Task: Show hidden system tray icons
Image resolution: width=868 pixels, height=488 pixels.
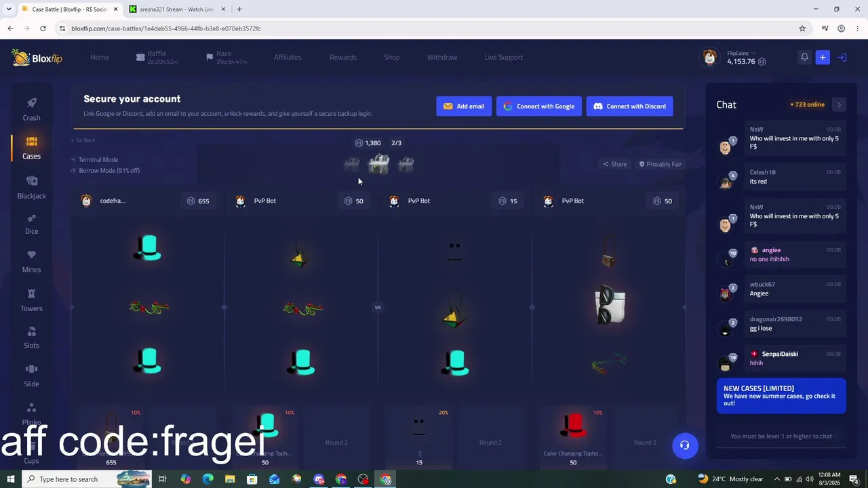Action: tap(777, 479)
